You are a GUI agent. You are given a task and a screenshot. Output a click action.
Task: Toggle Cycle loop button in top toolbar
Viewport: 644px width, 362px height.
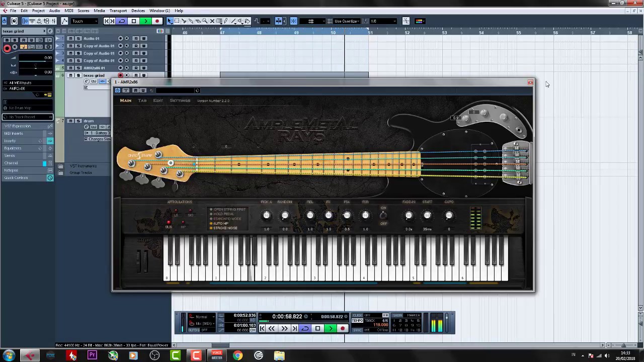point(122,21)
